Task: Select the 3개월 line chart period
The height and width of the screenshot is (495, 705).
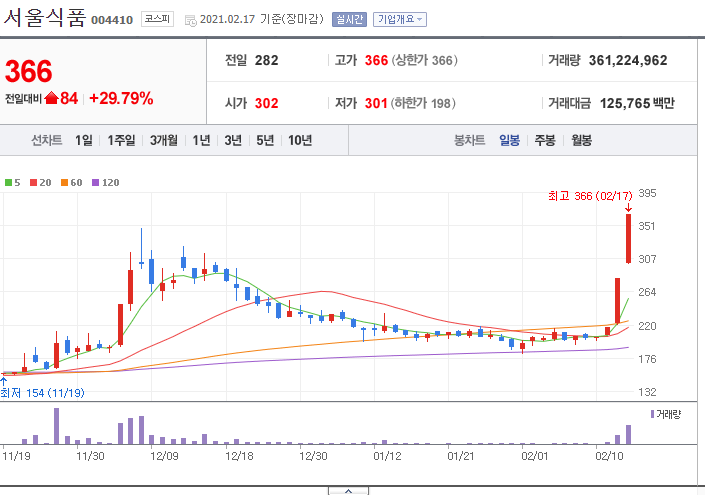Action: pyautogui.click(x=163, y=140)
